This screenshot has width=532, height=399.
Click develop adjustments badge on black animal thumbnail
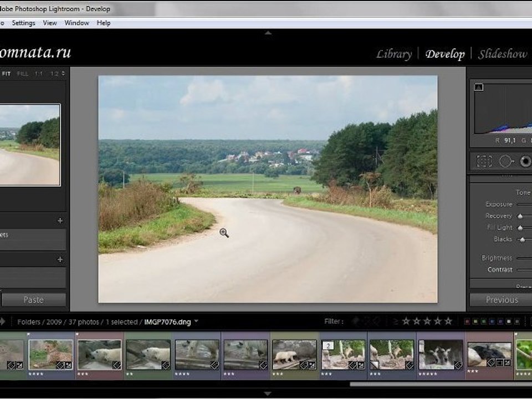pyautogui.click(x=508, y=362)
